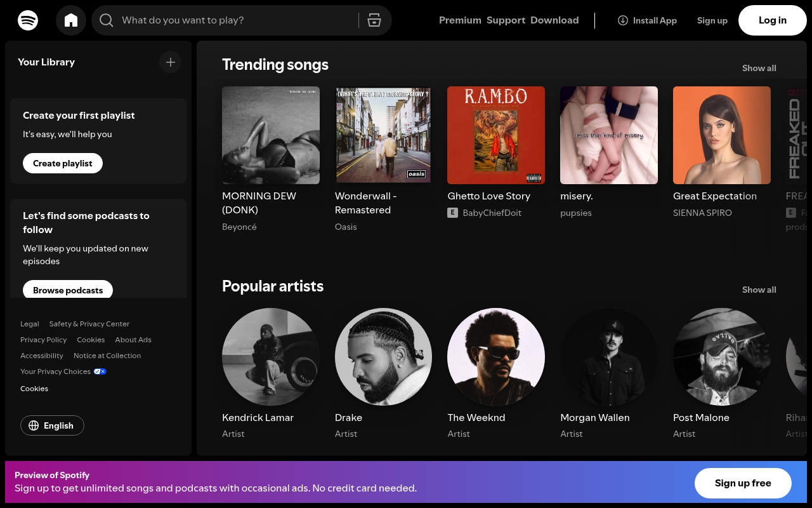
Task: Open the Notice at Collection link
Action: pos(107,356)
